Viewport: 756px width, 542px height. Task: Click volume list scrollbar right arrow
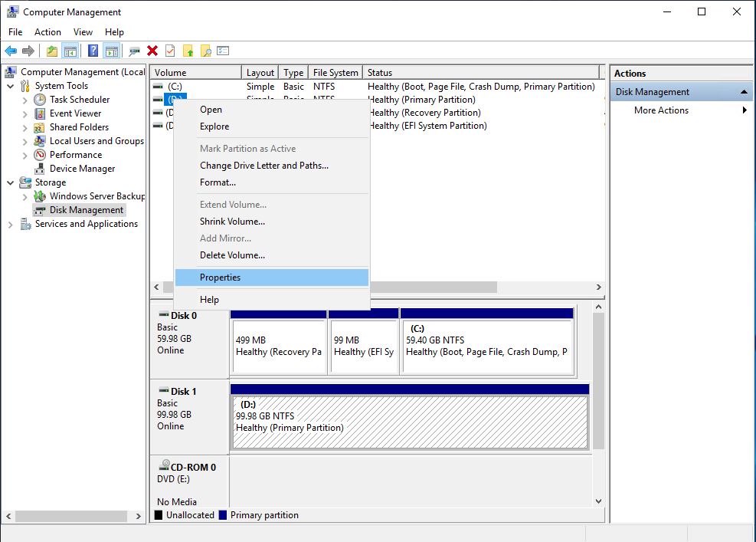(x=598, y=287)
